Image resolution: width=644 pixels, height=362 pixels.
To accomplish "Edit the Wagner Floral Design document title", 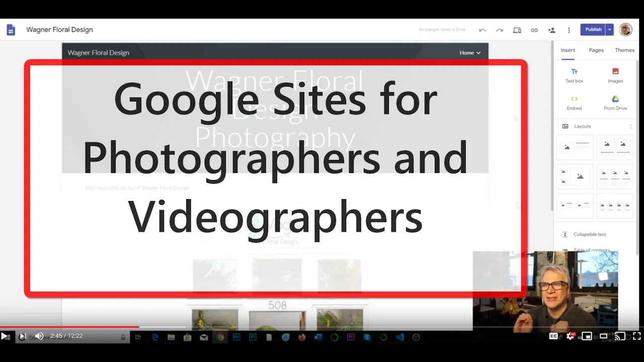I will point(59,30).
